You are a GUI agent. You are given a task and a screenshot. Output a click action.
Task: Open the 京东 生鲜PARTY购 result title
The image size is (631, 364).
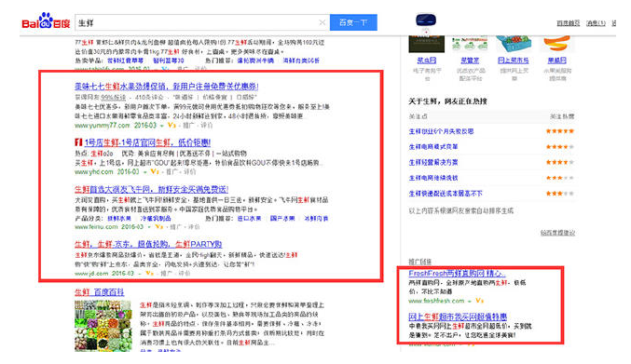(148, 244)
